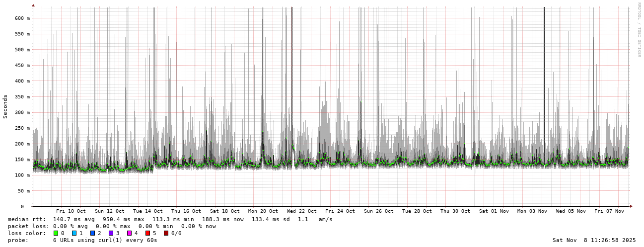Viewport: 644px width, 247px height.
Task: Pick the purple legend square
Action: point(111,233)
